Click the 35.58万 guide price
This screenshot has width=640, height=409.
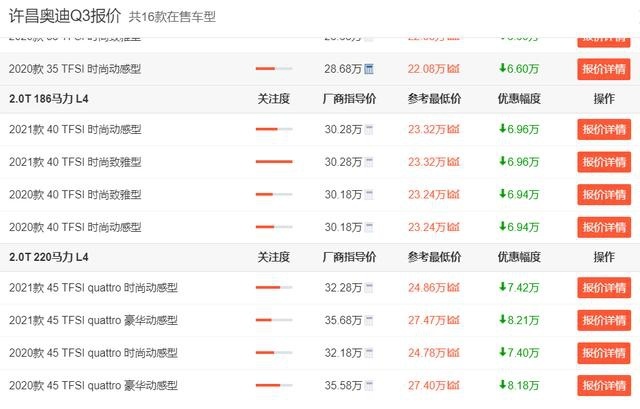click(343, 385)
